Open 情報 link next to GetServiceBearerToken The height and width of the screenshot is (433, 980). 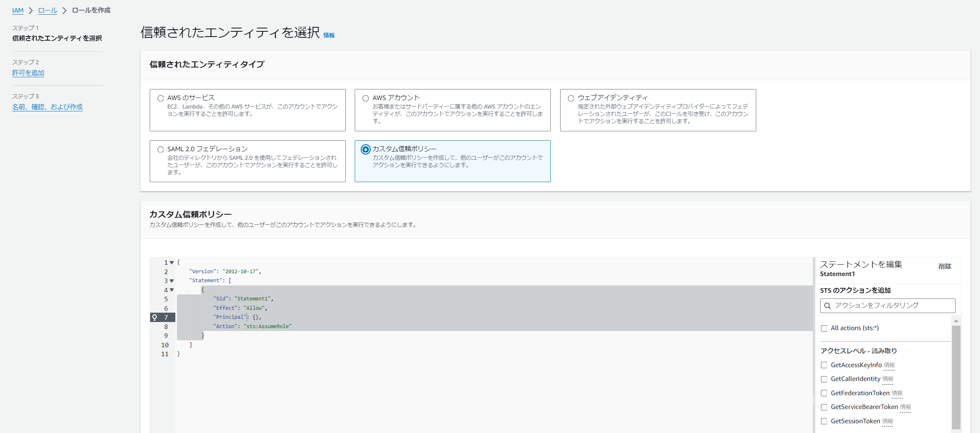[905, 407]
